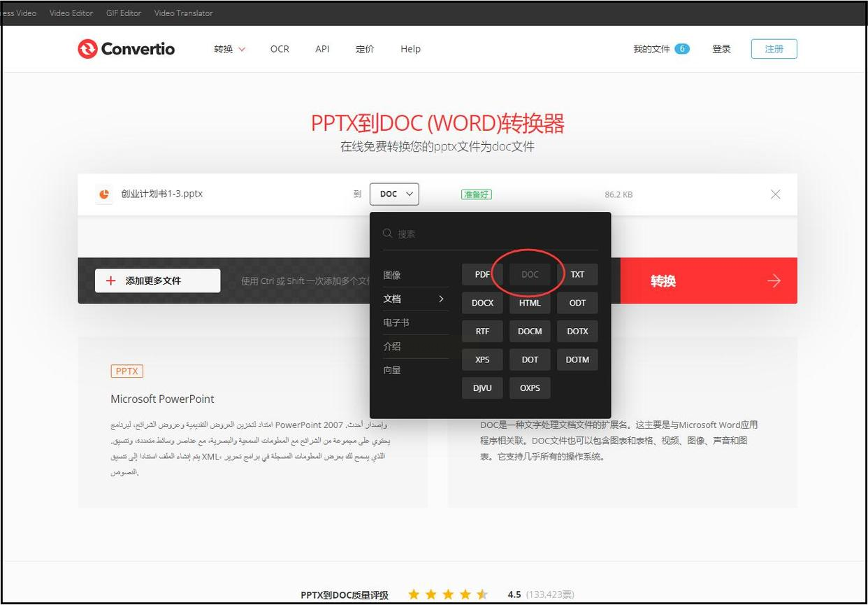868x605 pixels.
Task: Click the file name 创业计划书1-3.pptx
Action: point(161,194)
